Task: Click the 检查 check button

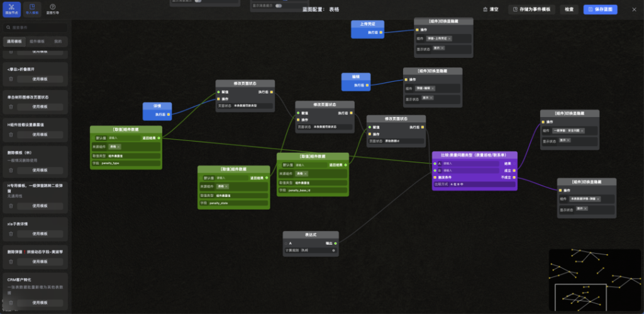Action: click(569, 9)
